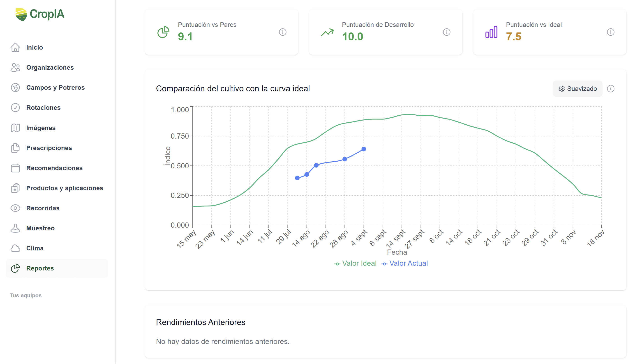The image size is (640, 364).
Task: Open Muestreo via the flask icon
Action: 15,228
